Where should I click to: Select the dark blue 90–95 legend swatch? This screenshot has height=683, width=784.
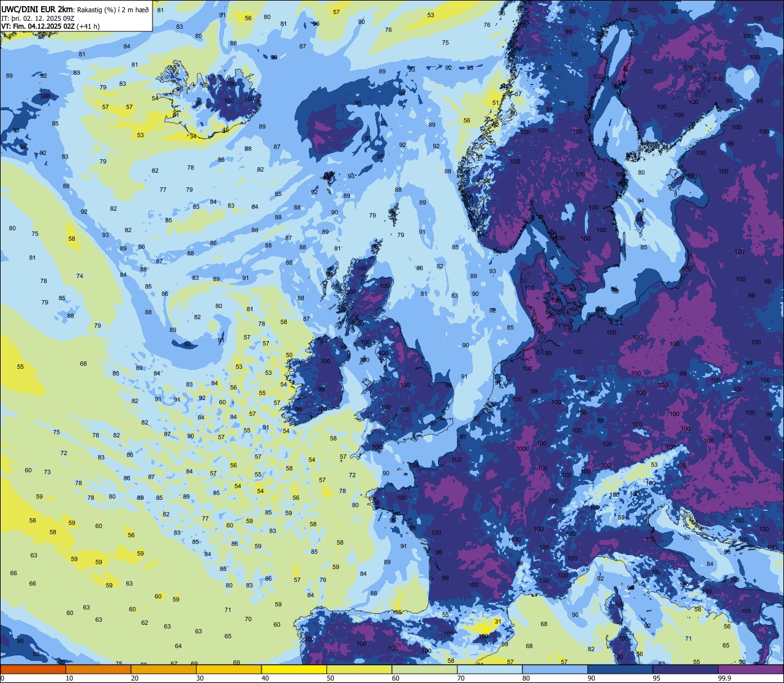(x=620, y=670)
